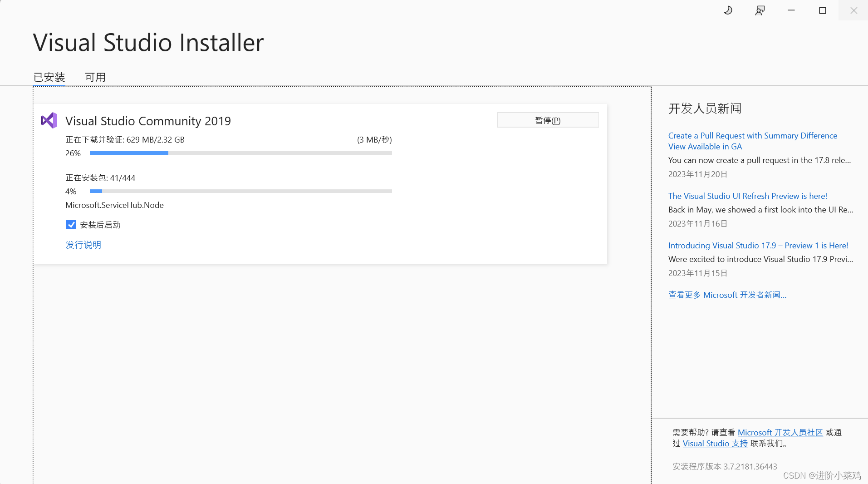Click the Visual Studio Installer title text
Image resolution: width=868 pixels, height=484 pixels.
coord(148,42)
